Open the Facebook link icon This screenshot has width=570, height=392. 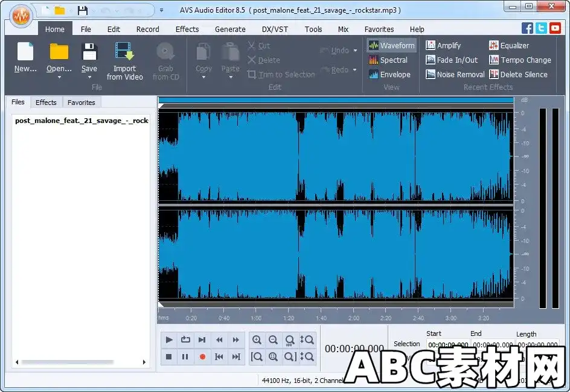[527, 28]
